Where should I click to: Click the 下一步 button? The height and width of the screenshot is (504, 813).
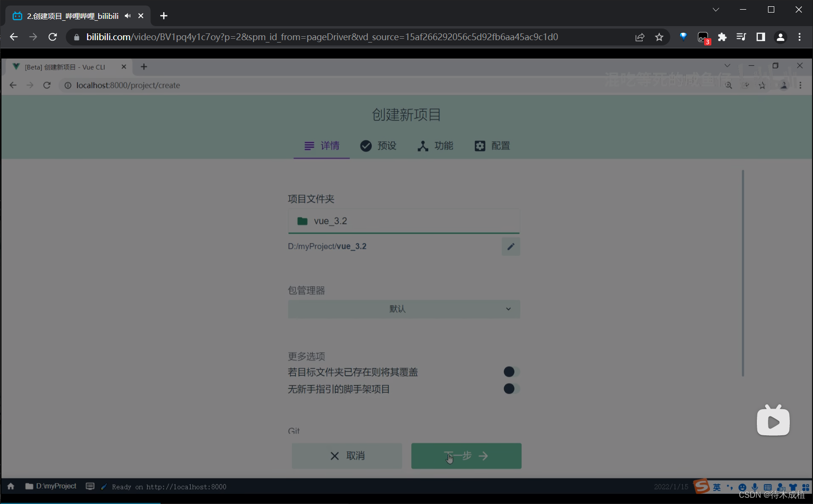[x=467, y=456]
